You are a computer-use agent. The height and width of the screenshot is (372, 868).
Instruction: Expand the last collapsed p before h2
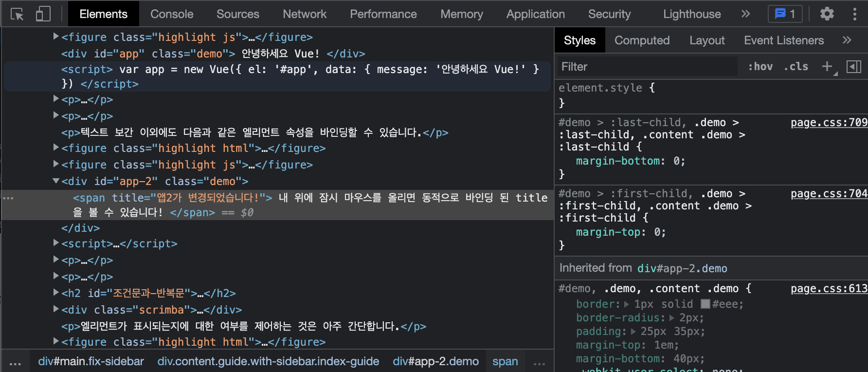(x=56, y=276)
